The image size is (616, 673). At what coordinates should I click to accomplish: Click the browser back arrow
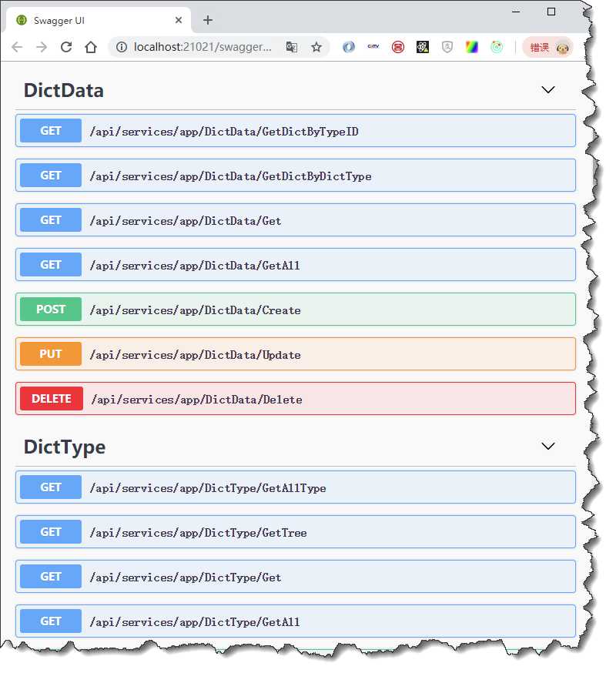coord(17,47)
